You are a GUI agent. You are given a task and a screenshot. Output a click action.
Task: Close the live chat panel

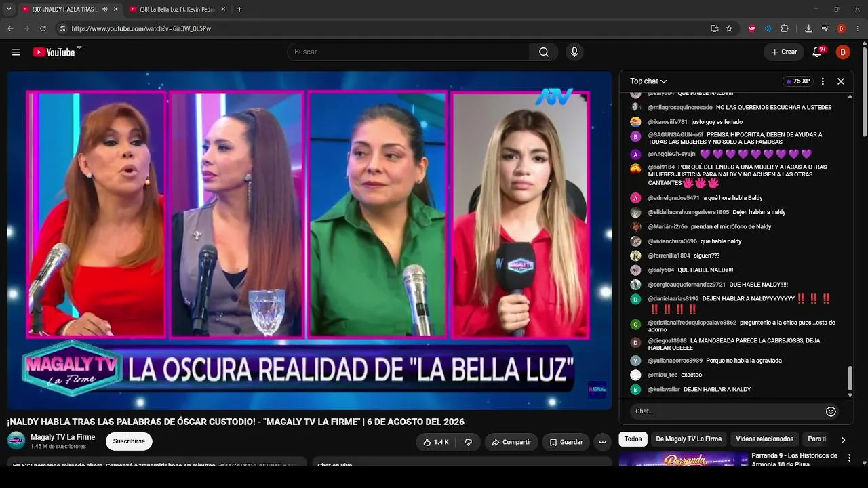pos(841,81)
